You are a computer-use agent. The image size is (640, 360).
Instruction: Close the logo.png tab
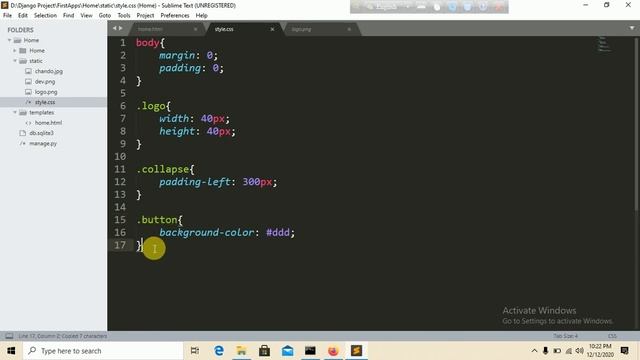(349, 29)
